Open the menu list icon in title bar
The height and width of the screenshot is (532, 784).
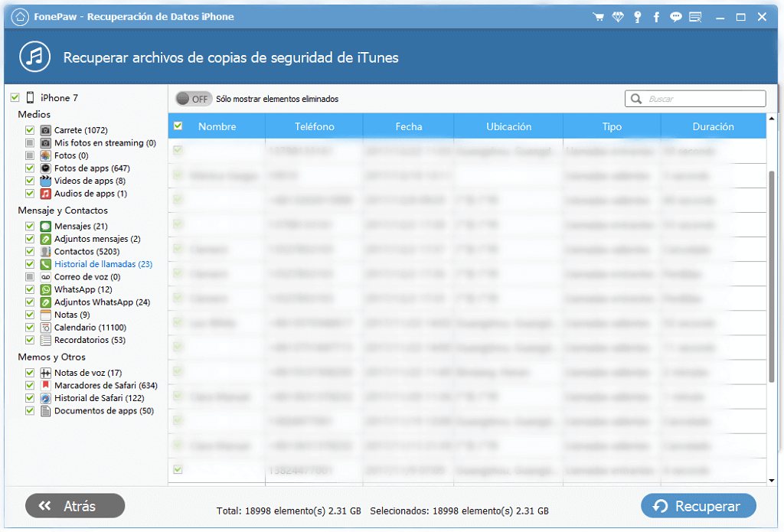pyautogui.click(x=695, y=17)
